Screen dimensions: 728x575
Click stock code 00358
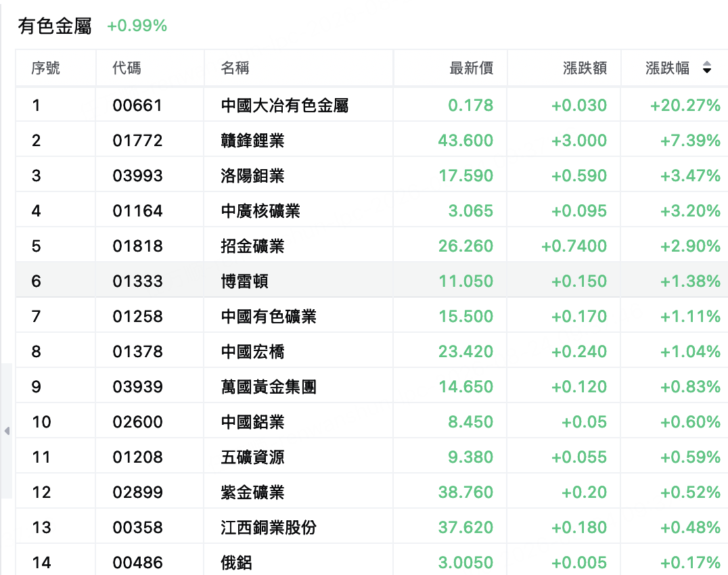click(137, 528)
